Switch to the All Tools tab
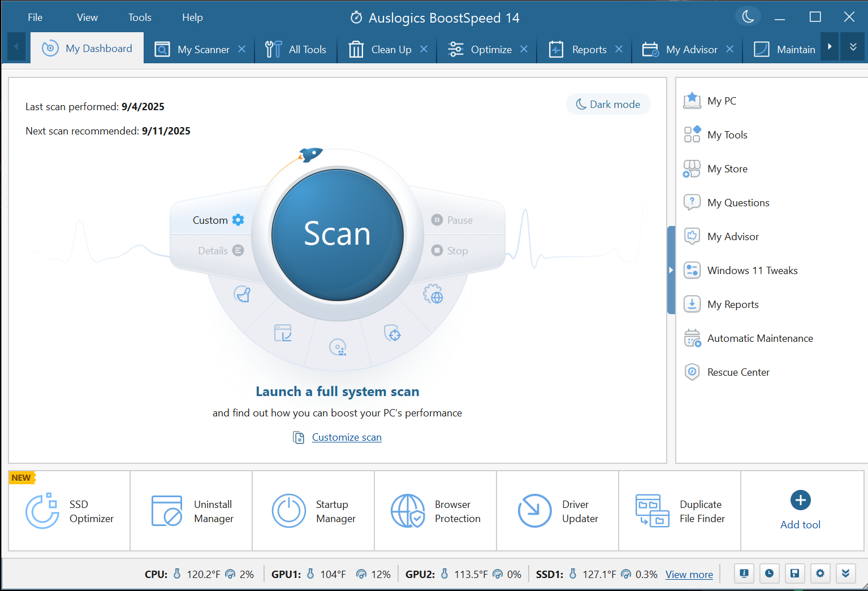 coord(296,50)
